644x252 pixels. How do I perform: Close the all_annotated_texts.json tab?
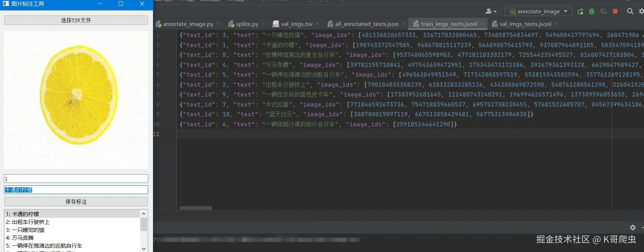pos(403,24)
